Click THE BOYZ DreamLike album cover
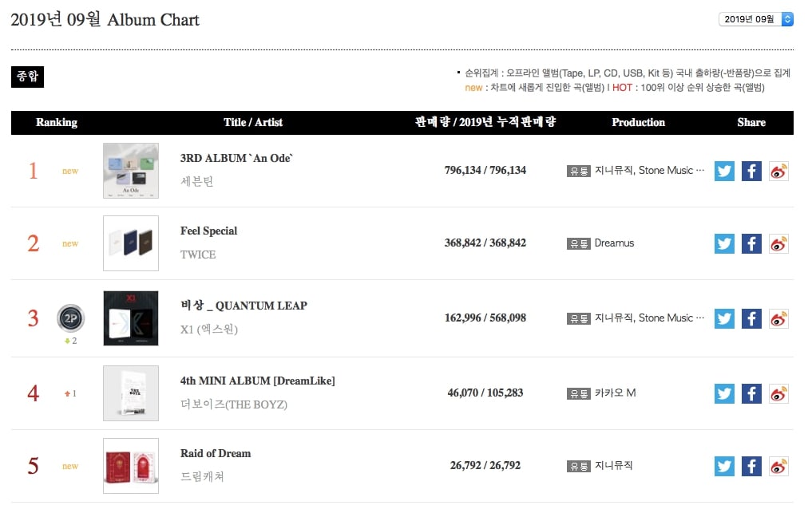Viewport: 812px width, 509px height. click(x=131, y=393)
